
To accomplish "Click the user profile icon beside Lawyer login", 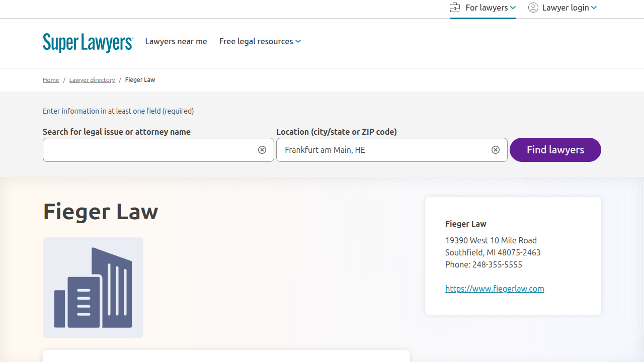I will [x=533, y=8].
